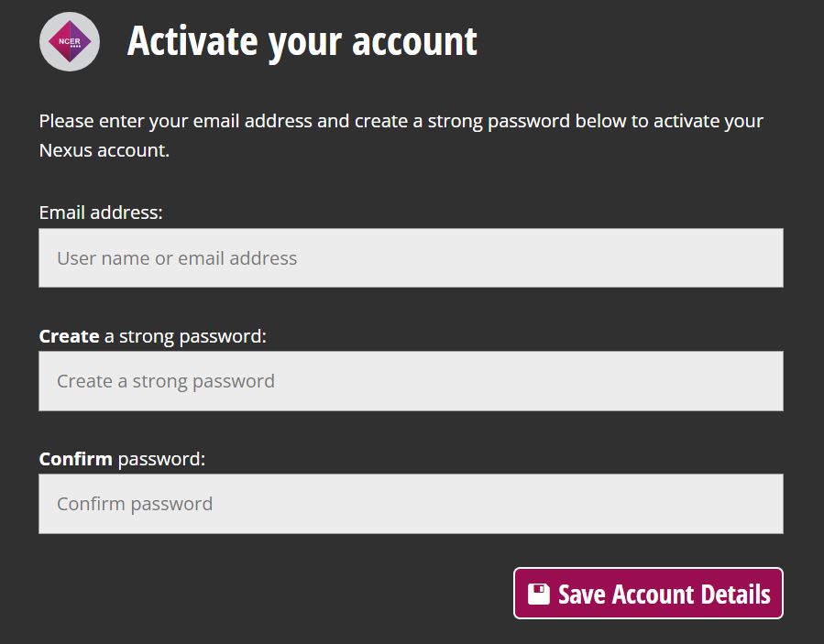824x644 pixels.
Task: Select the Confirm password input box
Action: 411,504
